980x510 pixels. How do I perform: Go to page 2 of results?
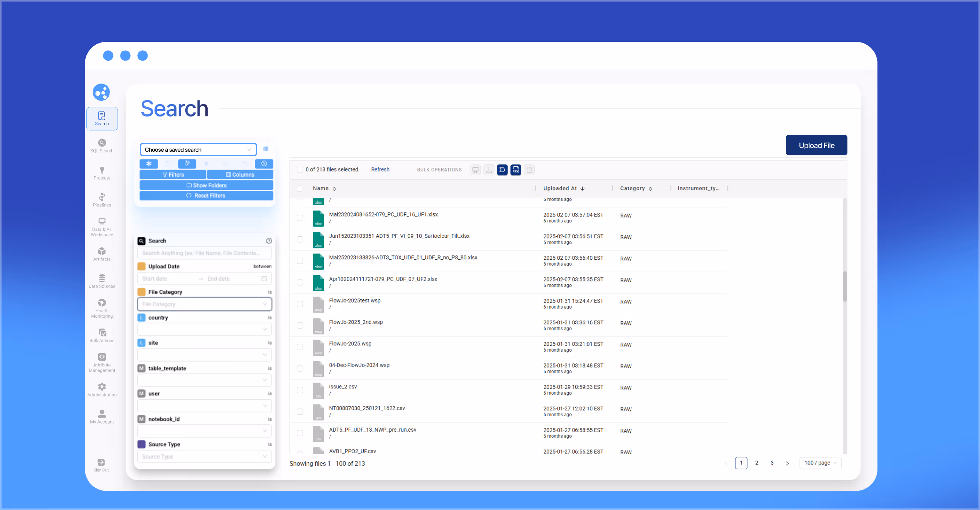click(x=756, y=463)
